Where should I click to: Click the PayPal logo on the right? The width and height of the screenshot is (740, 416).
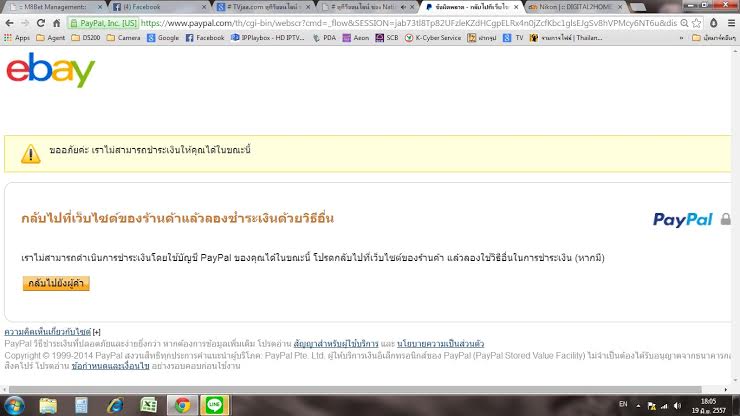pyautogui.click(x=682, y=220)
